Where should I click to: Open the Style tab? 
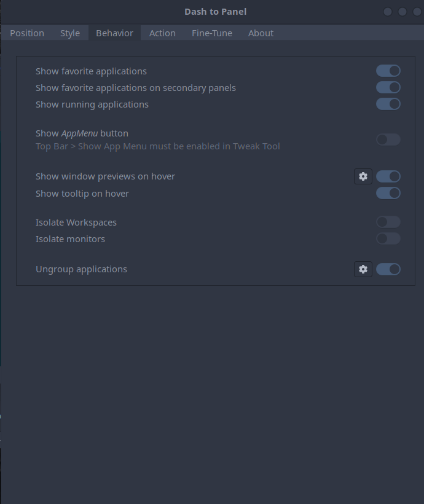click(69, 33)
